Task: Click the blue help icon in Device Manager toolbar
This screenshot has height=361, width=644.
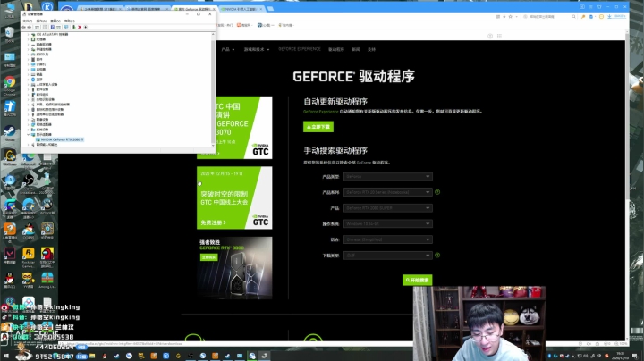Action: [x=53, y=27]
